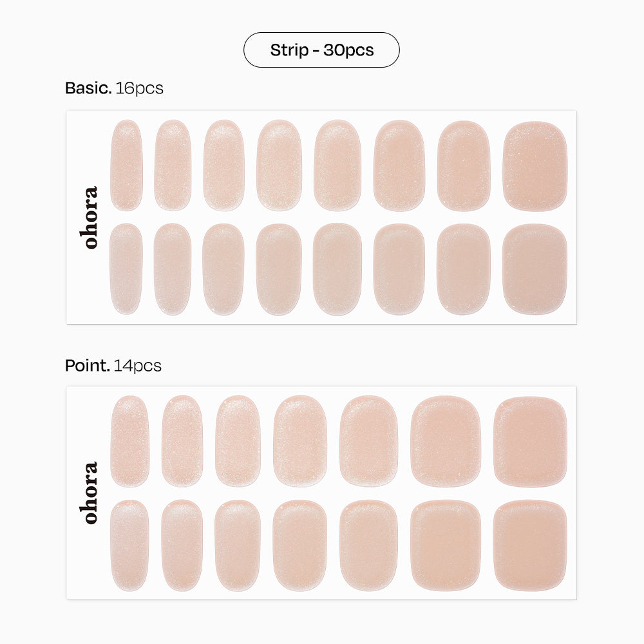The width and height of the screenshot is (644, 644).
Task: Click the ohora logo on Basic sheet
Action: pyautogui.click(x=91, y=217)
